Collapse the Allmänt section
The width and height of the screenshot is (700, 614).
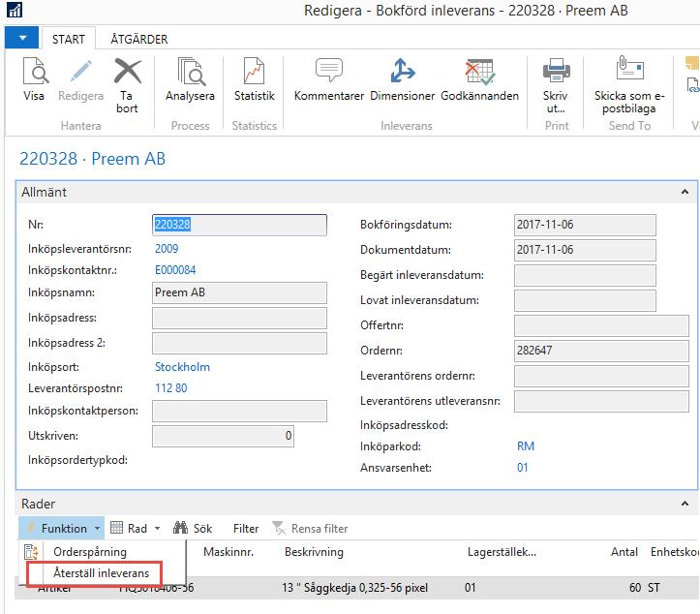[x=685, y=192]
